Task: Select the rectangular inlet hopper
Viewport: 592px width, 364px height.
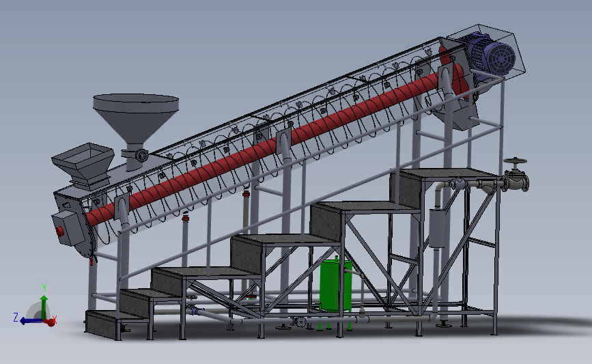Action: tap(83, 165)
